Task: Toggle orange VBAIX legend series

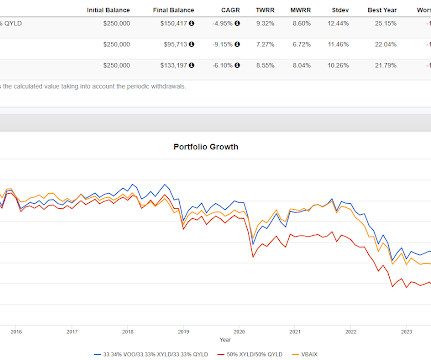Action: tap(305, 354)
